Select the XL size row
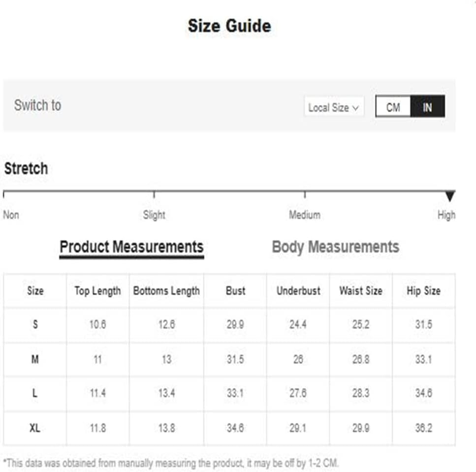Image resolution: width=476 pixels, height=472 pixels. (x=229, y=428)
